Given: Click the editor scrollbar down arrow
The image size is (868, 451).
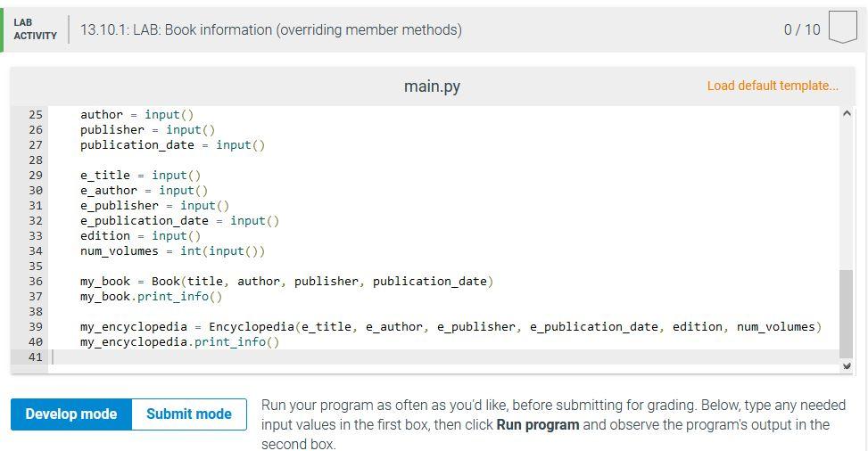Looking at the screenshot, I should coord(846,365).
